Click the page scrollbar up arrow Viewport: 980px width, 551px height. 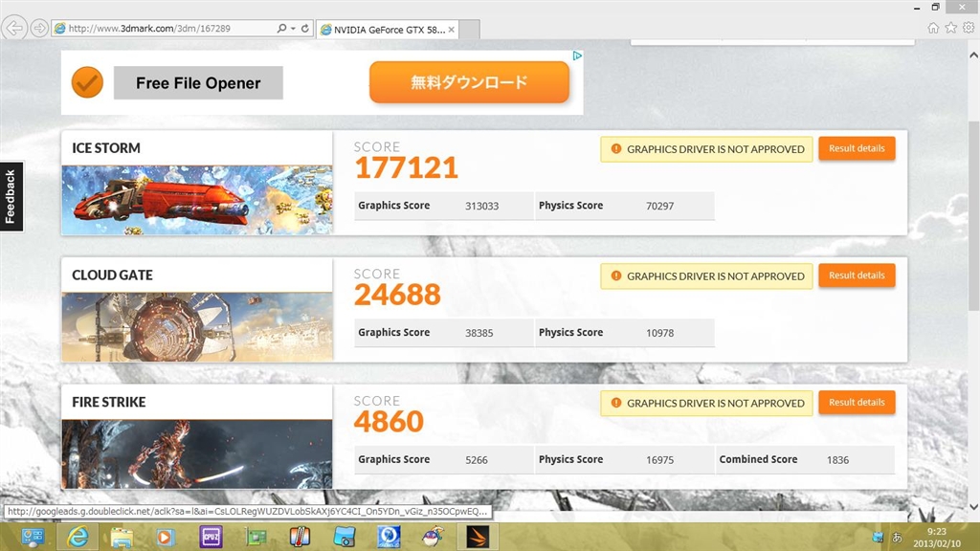[x=973, y=55]
